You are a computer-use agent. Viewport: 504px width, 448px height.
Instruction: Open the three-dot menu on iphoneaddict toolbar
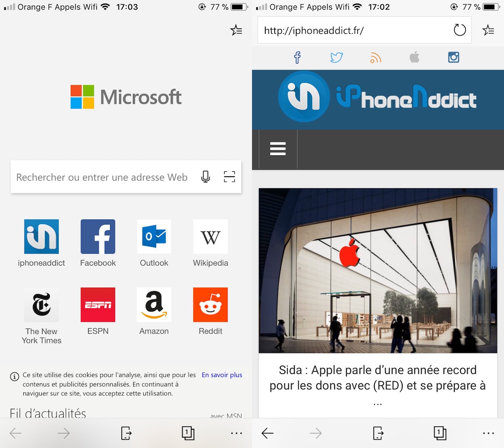pos(489,433)
